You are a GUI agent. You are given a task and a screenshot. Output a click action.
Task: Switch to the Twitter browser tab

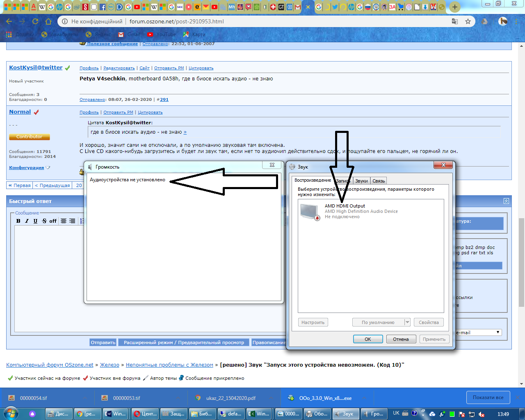[x=335, y=7]
